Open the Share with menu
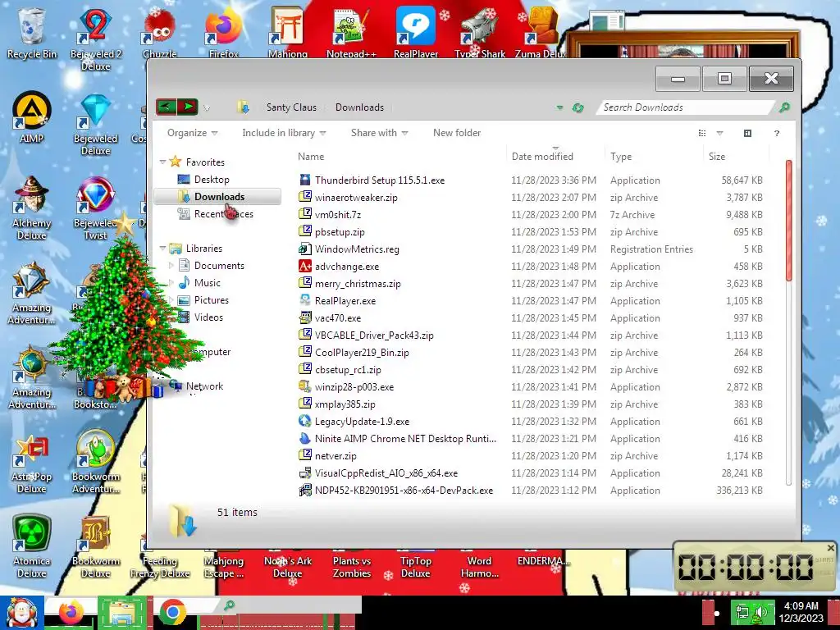The width and height of the screenshot is (840, 630). [379, 133]
